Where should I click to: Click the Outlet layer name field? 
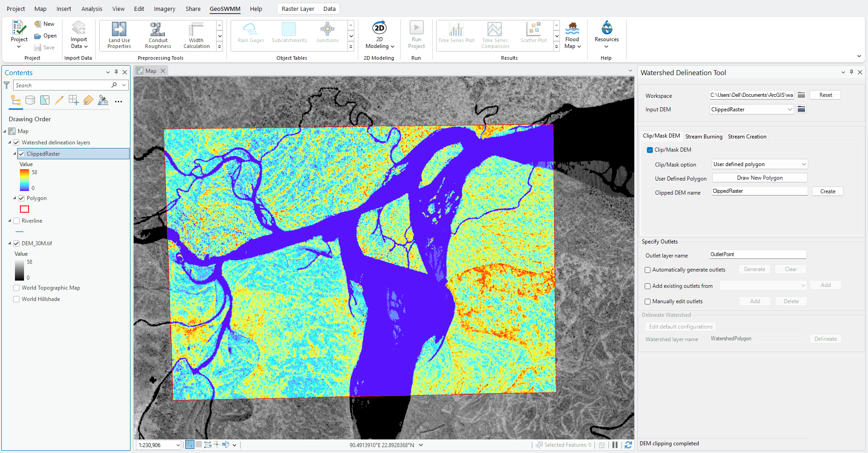(757, 255)
